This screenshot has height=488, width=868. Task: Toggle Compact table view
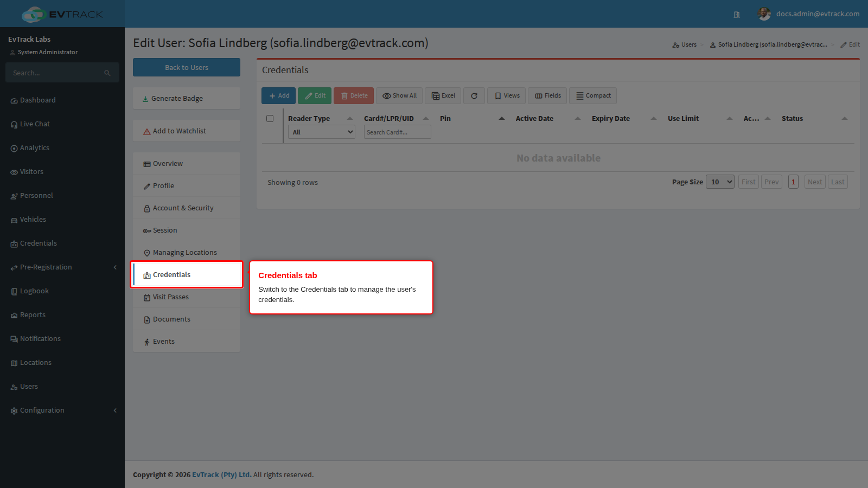(593, 96)
